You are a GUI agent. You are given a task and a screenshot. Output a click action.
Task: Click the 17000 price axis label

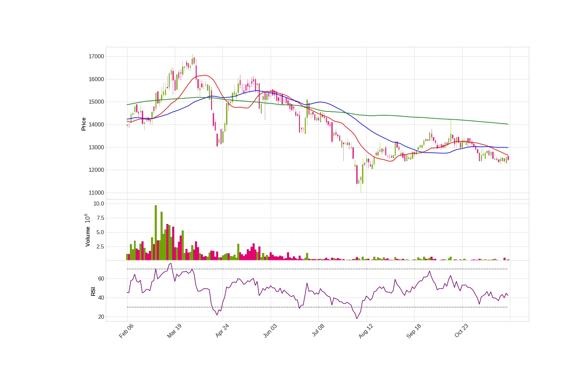pos(96,57)
